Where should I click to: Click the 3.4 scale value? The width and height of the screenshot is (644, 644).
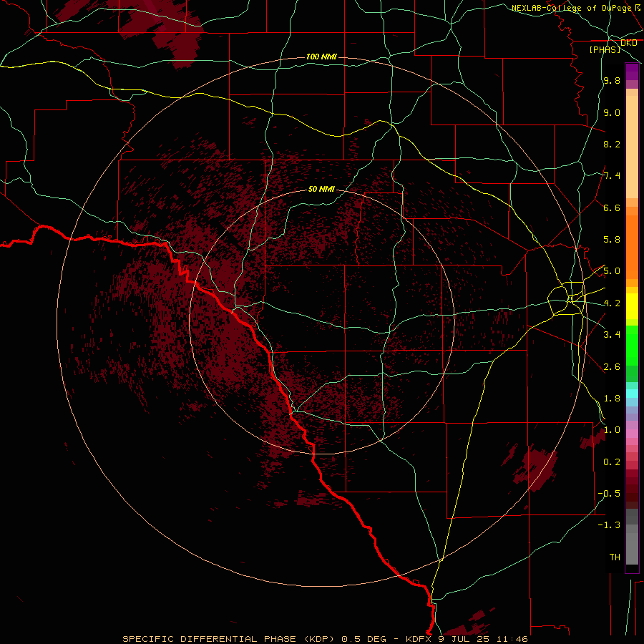612,335
